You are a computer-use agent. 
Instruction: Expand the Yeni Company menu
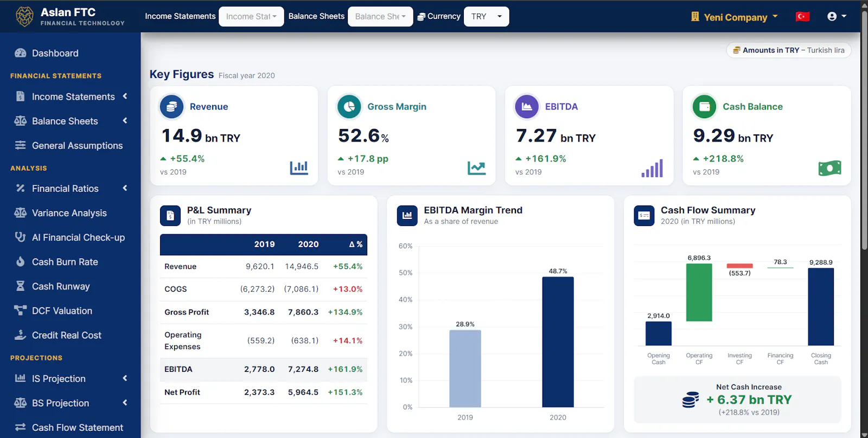735,17
